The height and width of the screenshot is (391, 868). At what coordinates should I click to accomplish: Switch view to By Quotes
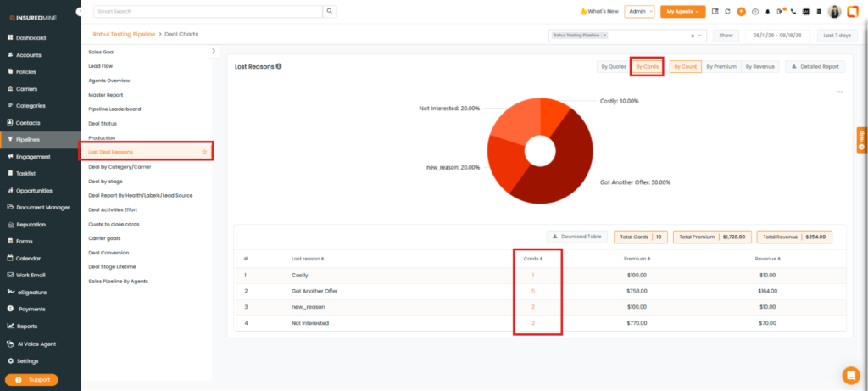click(614, 66)
